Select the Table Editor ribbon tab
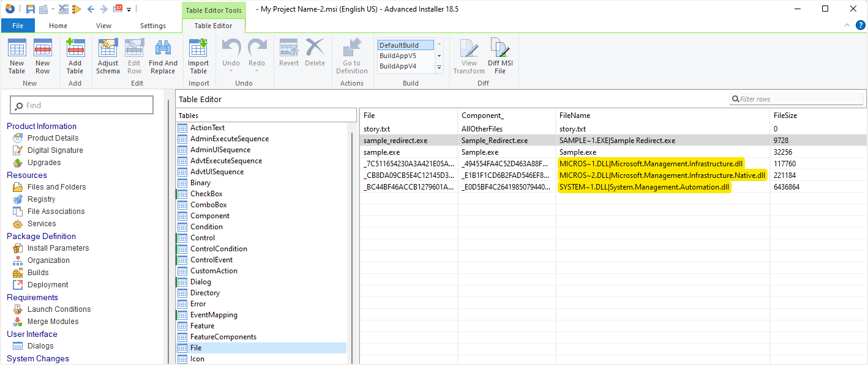The image size is (868, 365). [213, 26]
